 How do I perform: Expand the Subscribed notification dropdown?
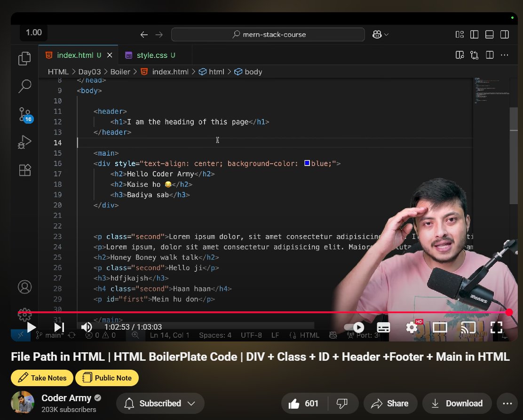click(160, 404)
